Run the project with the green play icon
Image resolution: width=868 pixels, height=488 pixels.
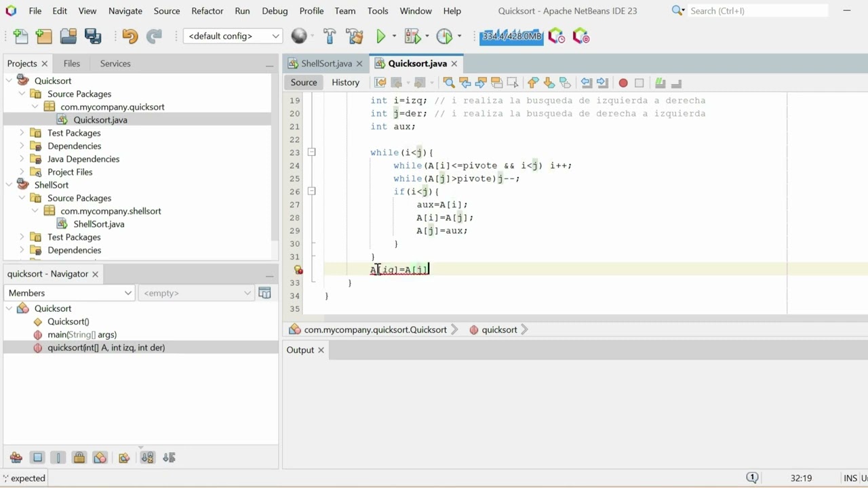tap(381, 37)
